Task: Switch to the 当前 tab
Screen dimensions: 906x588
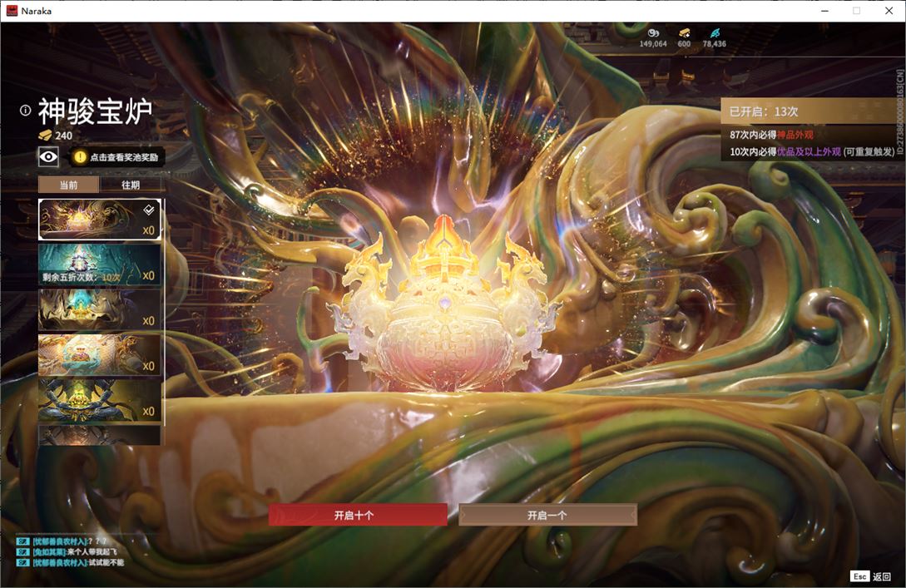Action: 69,185
